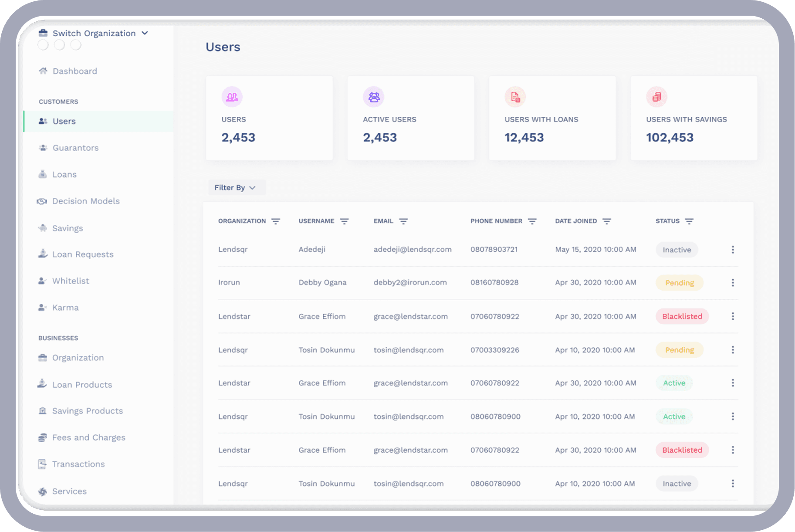Click the briefcase icon beside Switch Organization
The image size is (795, 532).
pyautogui.click(x=43, y=33)
